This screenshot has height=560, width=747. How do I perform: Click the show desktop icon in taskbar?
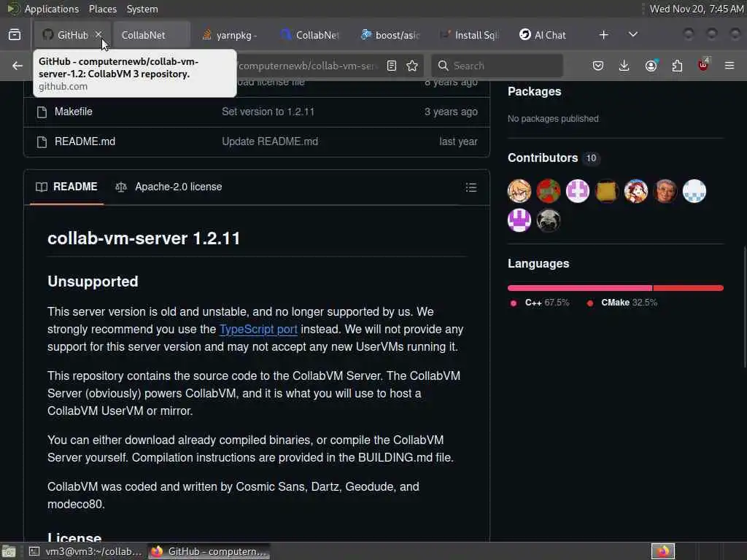tap(9, 551)
